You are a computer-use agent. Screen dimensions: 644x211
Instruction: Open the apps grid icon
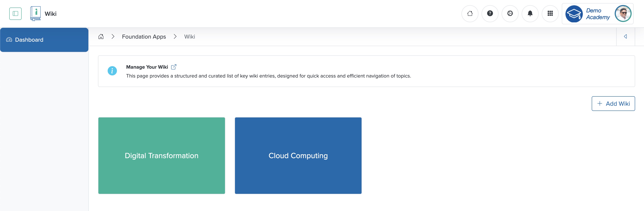(550, 14)
